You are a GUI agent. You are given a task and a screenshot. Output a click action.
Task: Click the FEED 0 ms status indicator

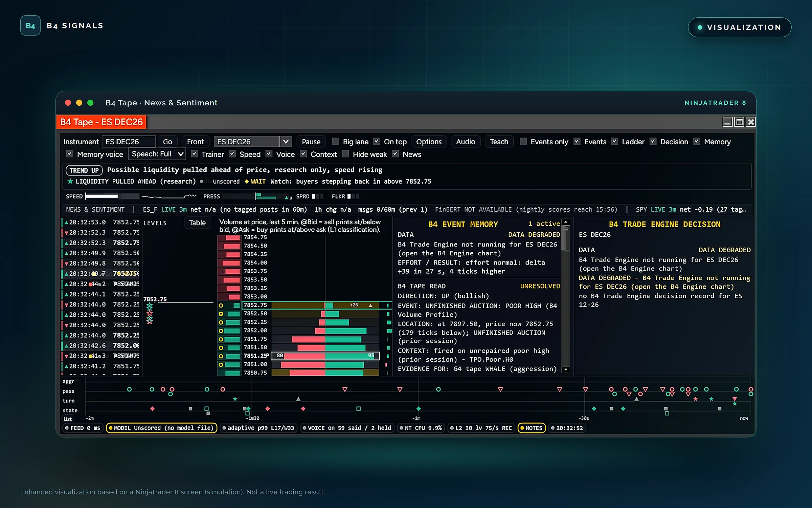coord(83,428)
